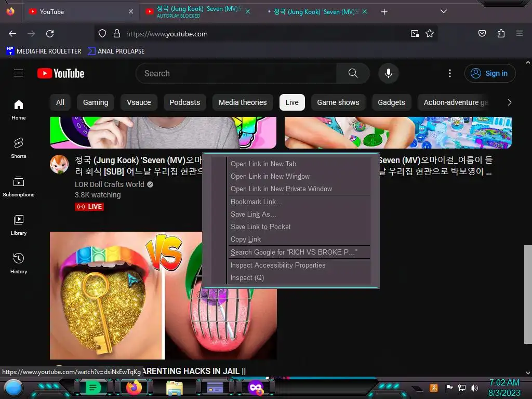Select the Vsauce category chip
The width and height of the screenshot is (532, 399).
pos(139,102)
